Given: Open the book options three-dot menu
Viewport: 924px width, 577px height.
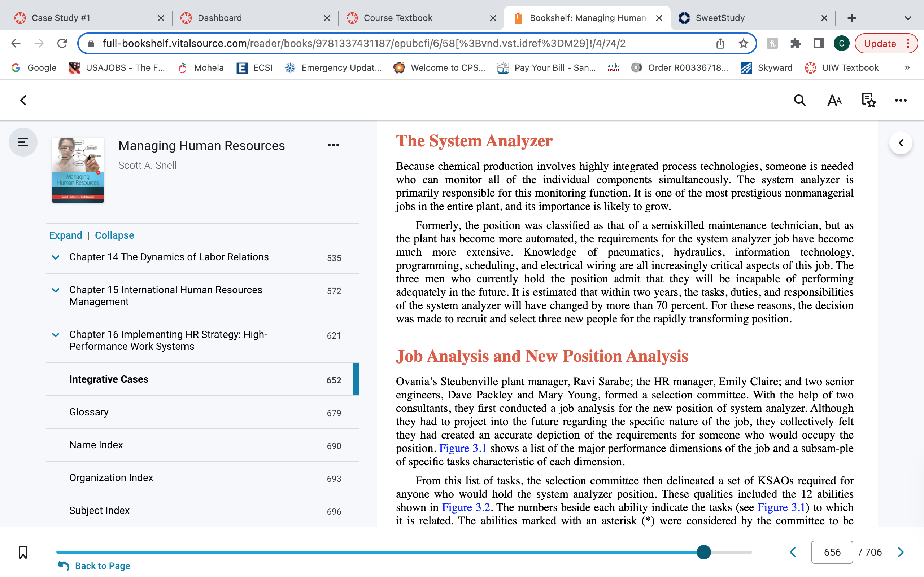Looking at the screenshot, I should click(x=334, y=145).
